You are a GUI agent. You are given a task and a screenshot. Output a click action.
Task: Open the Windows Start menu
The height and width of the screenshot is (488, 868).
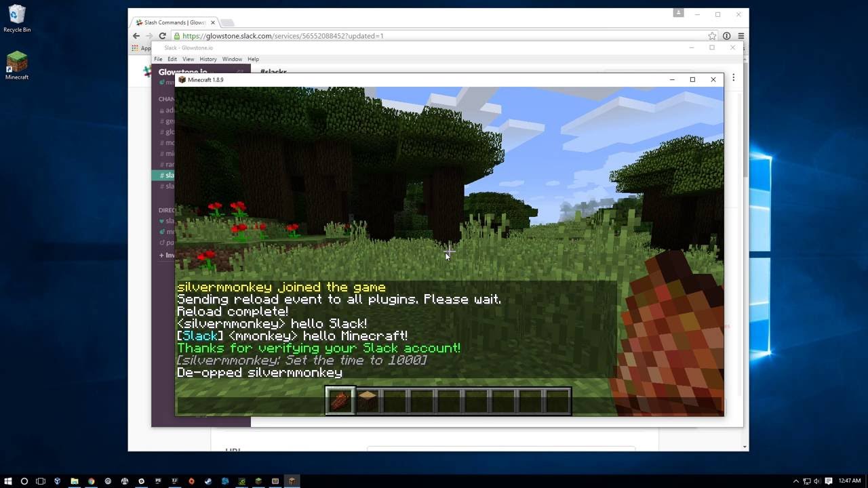click(x=8, y=481)
